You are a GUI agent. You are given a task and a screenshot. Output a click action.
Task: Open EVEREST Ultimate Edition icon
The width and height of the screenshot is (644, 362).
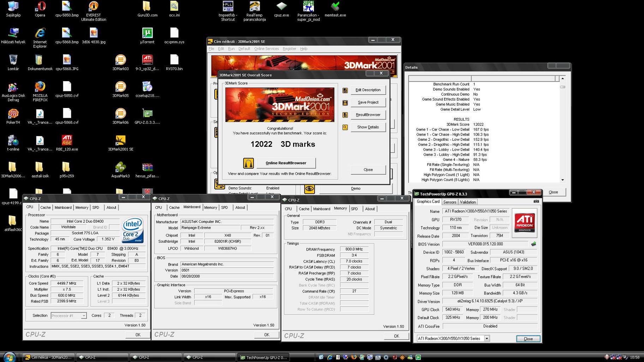(x=94, y=11)
